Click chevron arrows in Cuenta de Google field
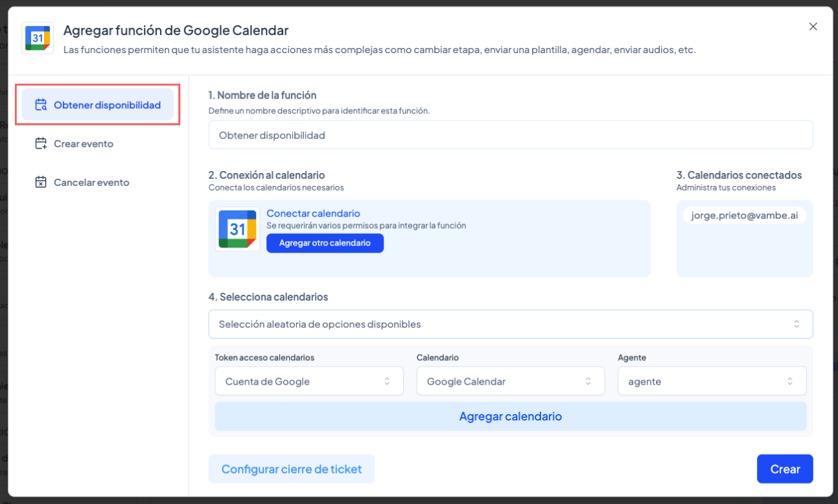The image size is (838, 504). tap(387, 382)
